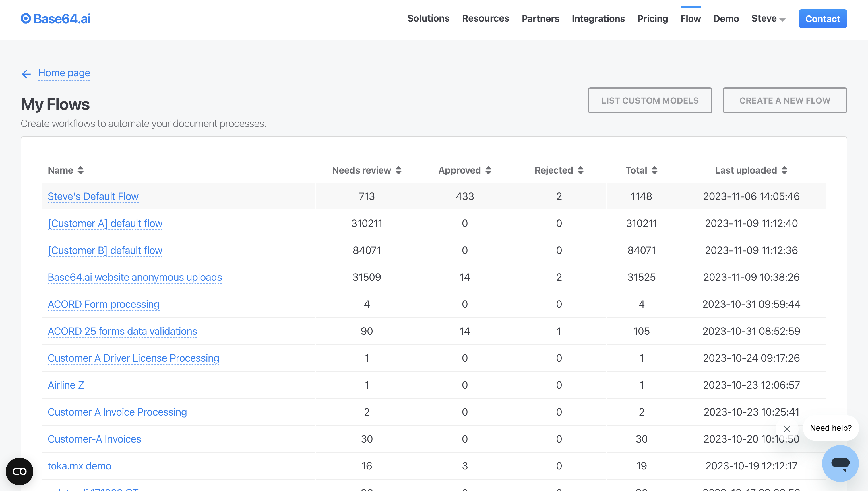Viewport: 868px width, 491px height.
Task: Open Steve's Default Flow link
Action: 93,196
